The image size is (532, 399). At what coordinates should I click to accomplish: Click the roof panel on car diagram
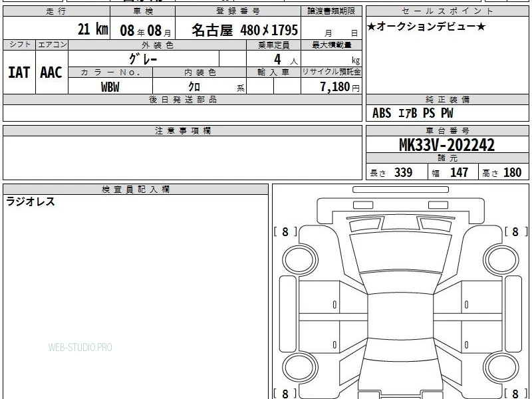401,317
